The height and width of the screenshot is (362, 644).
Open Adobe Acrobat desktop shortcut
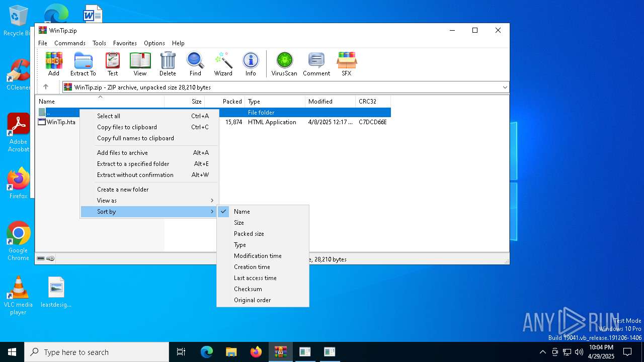click(18, 133)
